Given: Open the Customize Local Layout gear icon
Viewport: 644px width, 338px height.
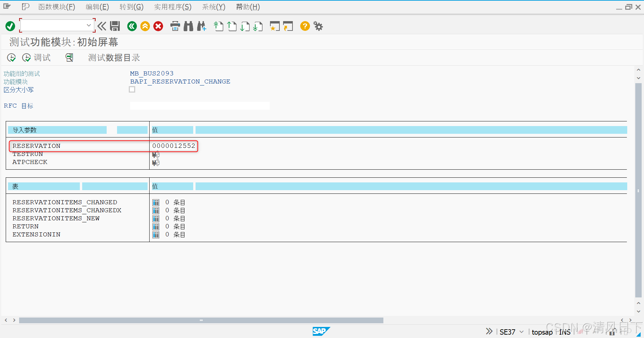Looking at the screenshot, I should [x=318, y=26].
